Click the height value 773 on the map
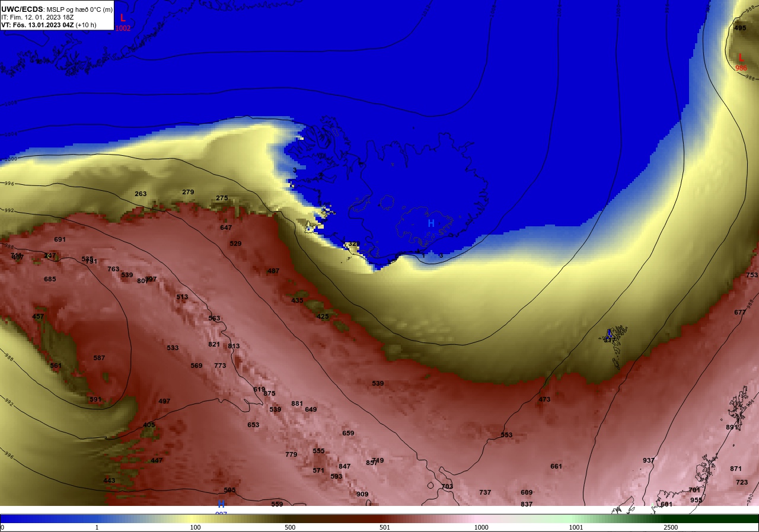 220,366
